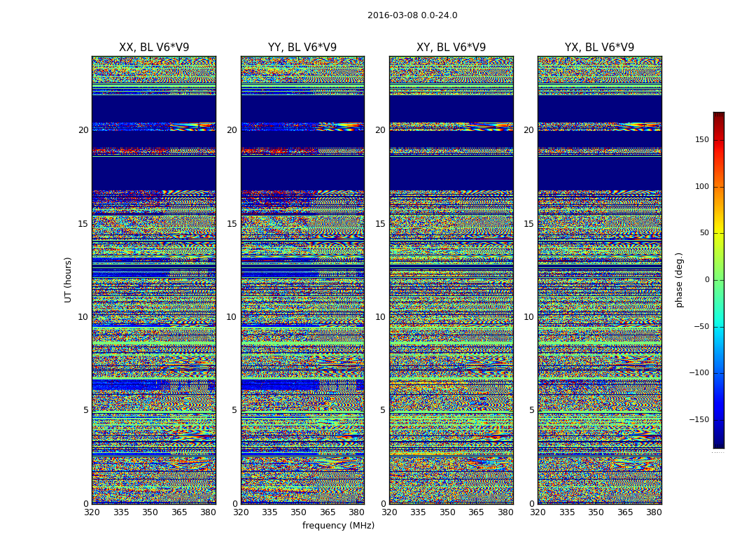Screen dimensions: 735x560
Task: Click the "phase (deg.)" colorbar label
Action: (679, 279)
